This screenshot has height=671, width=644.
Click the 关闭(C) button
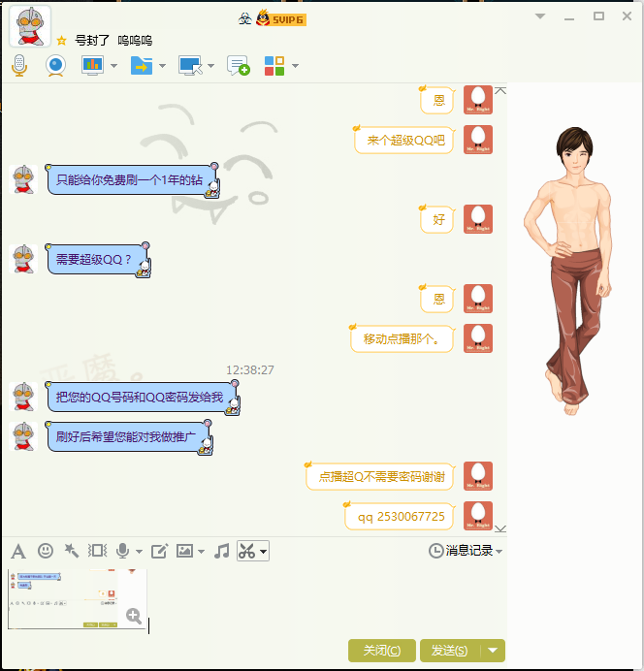point(382,651)
